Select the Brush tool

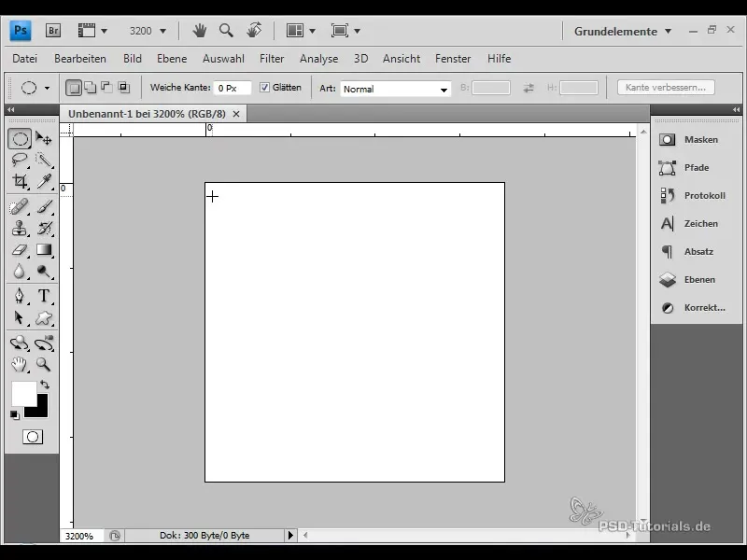tap(44, 206)
